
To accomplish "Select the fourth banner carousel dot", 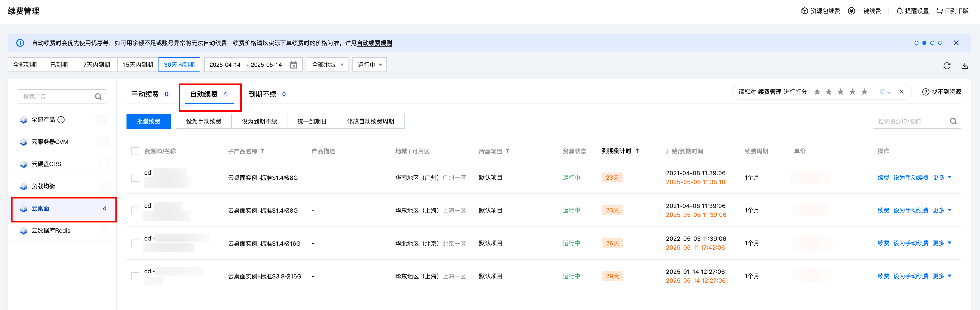I will (940, 43).
